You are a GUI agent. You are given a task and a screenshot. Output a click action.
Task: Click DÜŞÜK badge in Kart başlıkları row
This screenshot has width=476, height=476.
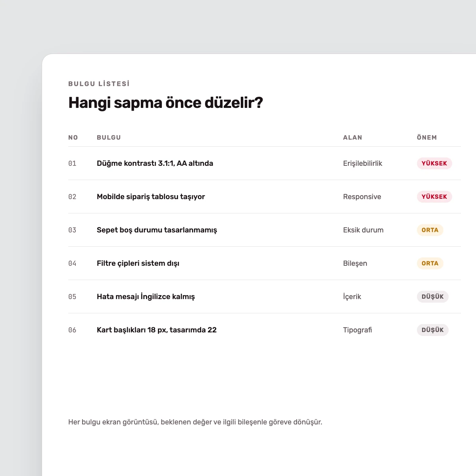click(x=433, y=330)
